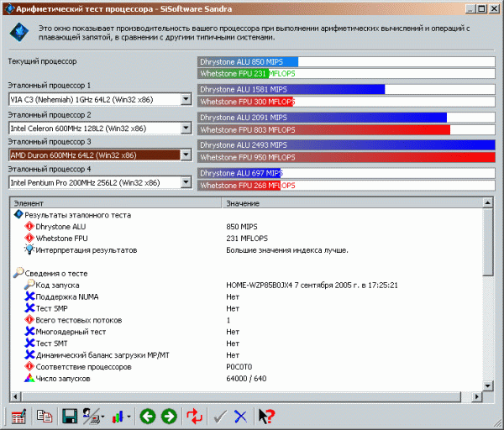Click the Intel Pentium Pro 200MHz combo box

pos(100,182)
